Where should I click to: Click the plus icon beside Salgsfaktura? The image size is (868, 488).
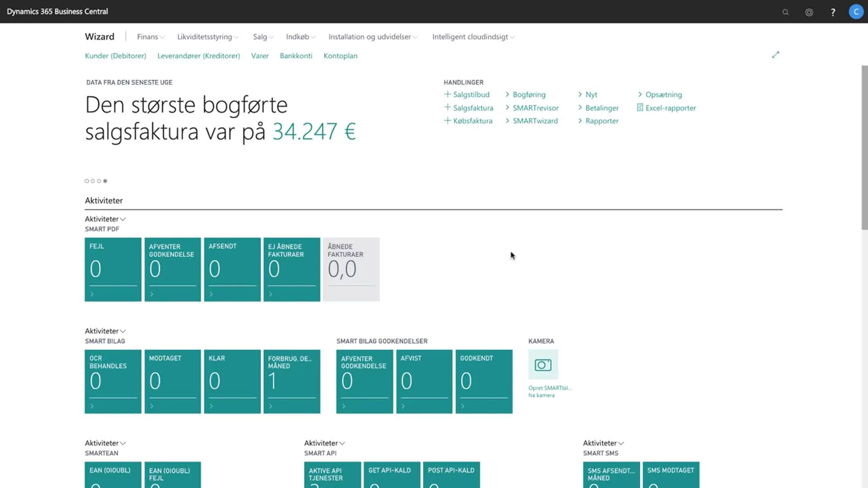pos(447,107)
